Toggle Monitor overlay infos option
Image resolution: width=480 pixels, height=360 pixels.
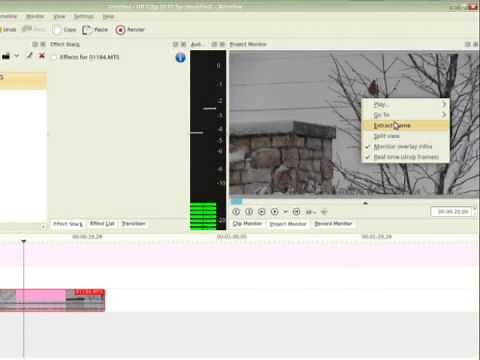[x=406, y=146]
